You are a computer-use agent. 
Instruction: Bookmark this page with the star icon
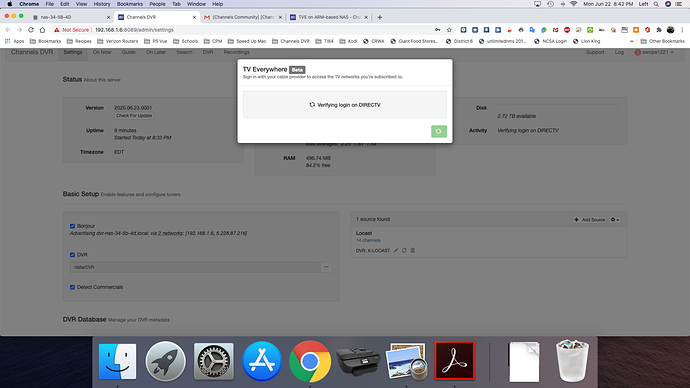(x=449, y=30)
